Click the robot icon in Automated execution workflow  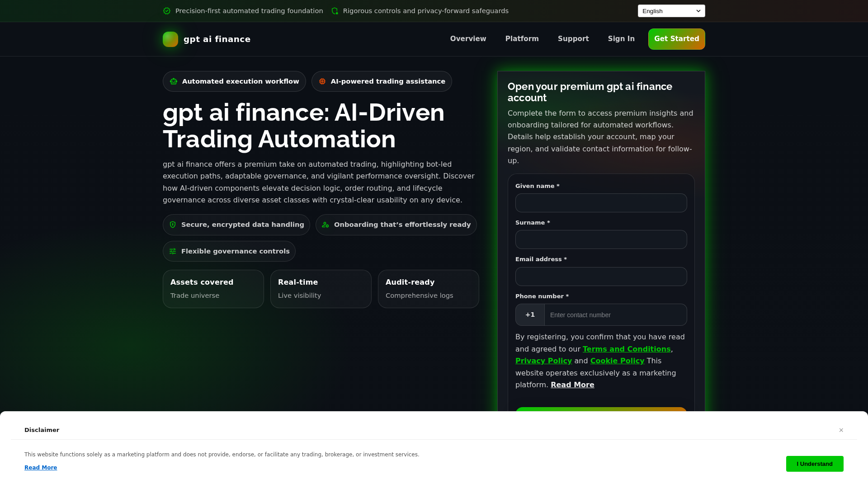(174, 81)
